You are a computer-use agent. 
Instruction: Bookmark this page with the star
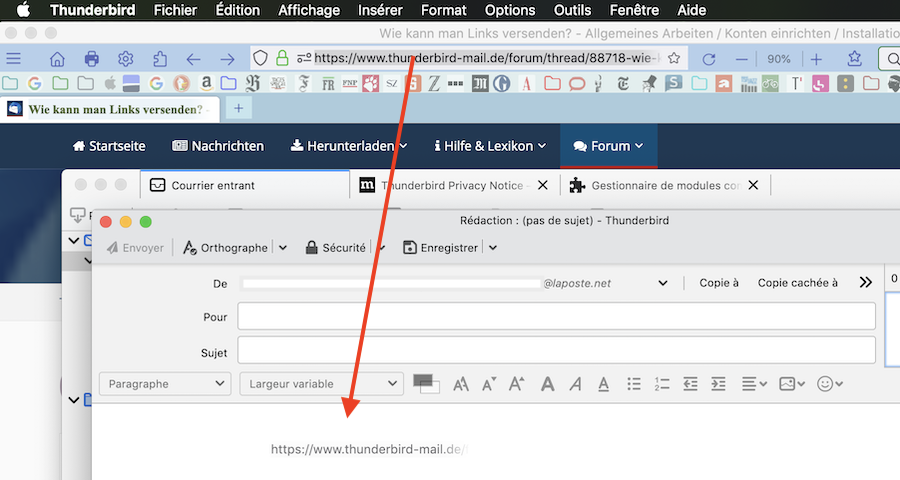point(674,58)
